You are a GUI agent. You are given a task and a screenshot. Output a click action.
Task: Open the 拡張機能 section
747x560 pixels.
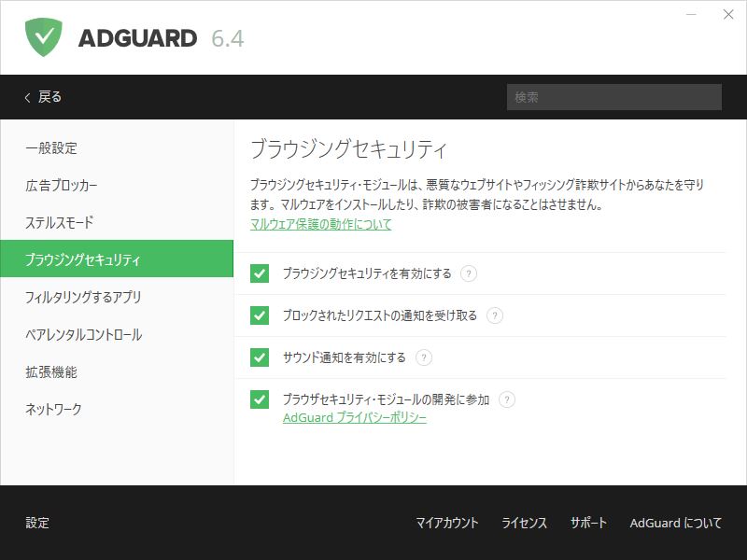[x=117, y=371]
